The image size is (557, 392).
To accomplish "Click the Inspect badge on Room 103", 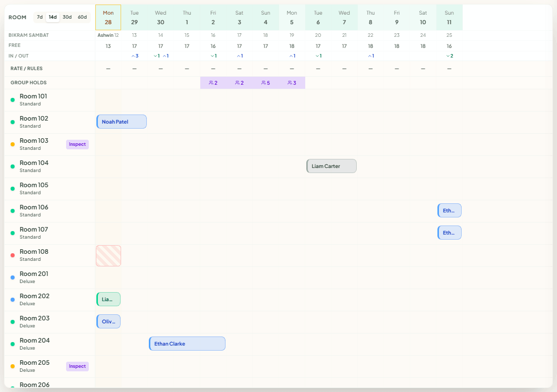I will pos(77,144).
